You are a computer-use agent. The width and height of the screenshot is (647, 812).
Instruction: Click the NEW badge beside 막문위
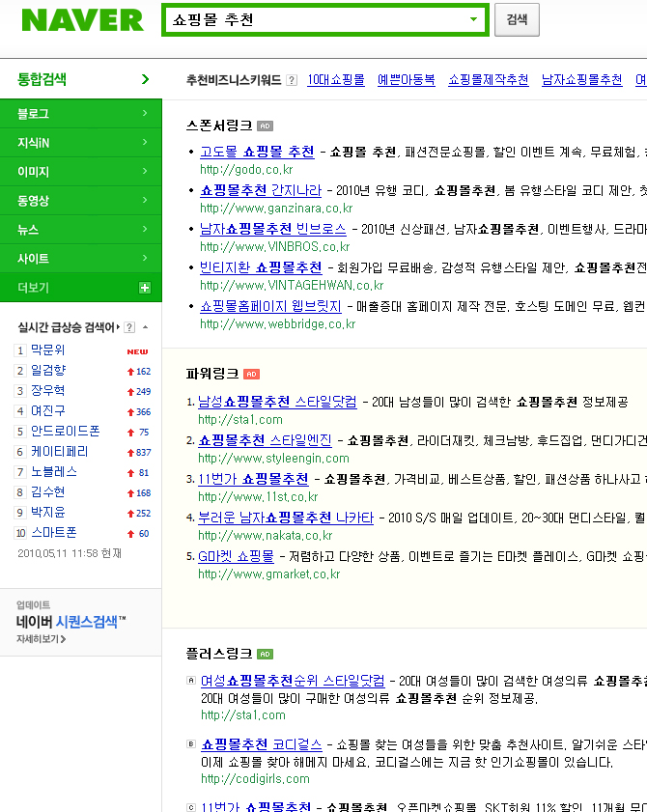137,351
